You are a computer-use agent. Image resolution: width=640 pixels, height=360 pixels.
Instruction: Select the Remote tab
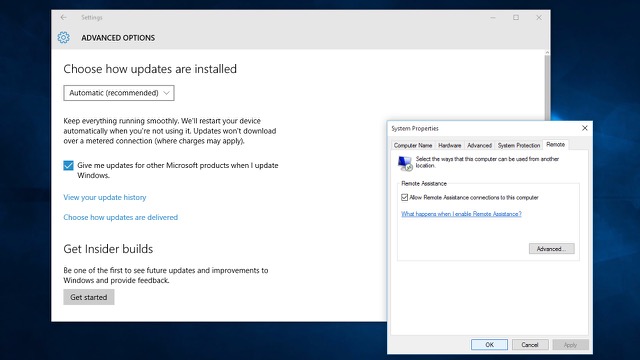point(556,144)
